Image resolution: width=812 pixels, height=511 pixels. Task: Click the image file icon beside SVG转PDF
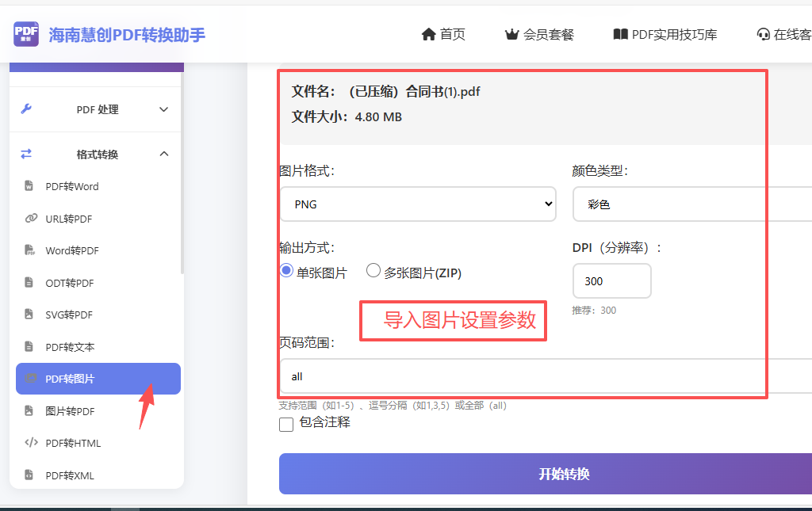[x=29, y=314]
